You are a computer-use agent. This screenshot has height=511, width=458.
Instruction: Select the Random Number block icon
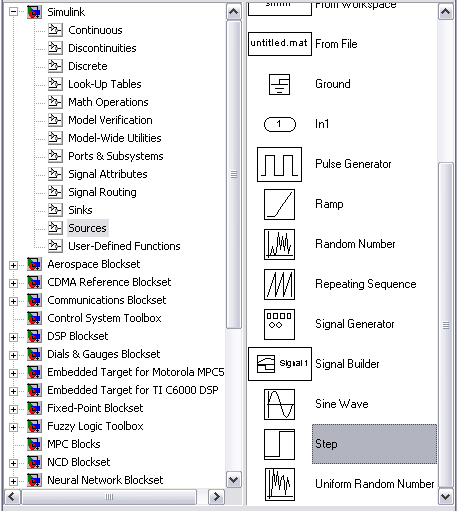coord(279,244)
